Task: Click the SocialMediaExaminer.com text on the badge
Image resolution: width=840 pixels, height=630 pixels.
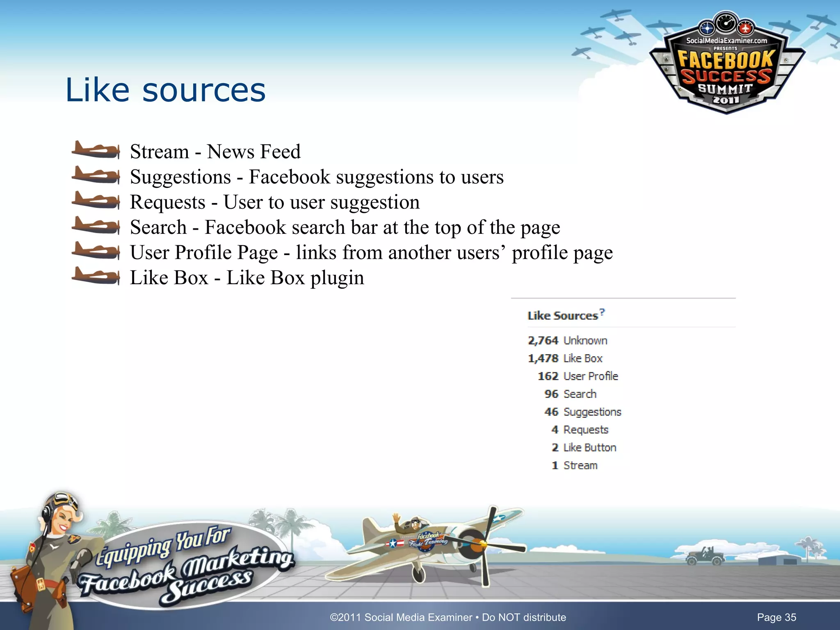Action: pyautogui.click(x=726, y=41)
